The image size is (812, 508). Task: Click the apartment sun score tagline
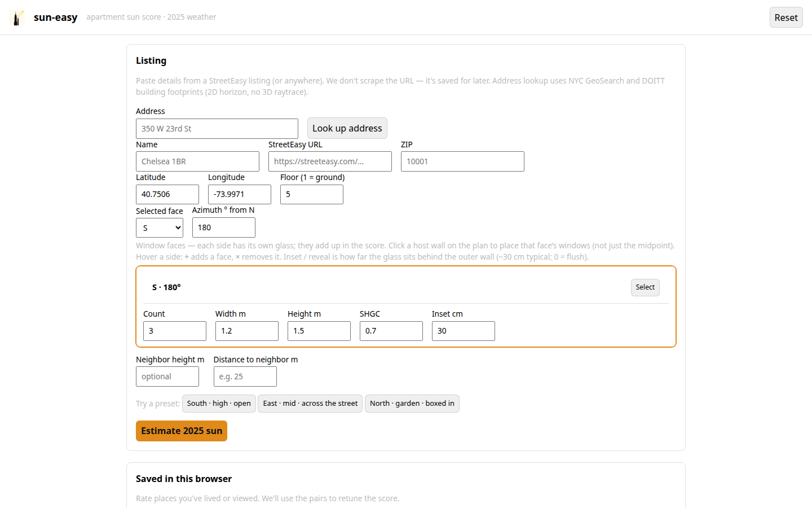tap(151, 17)
